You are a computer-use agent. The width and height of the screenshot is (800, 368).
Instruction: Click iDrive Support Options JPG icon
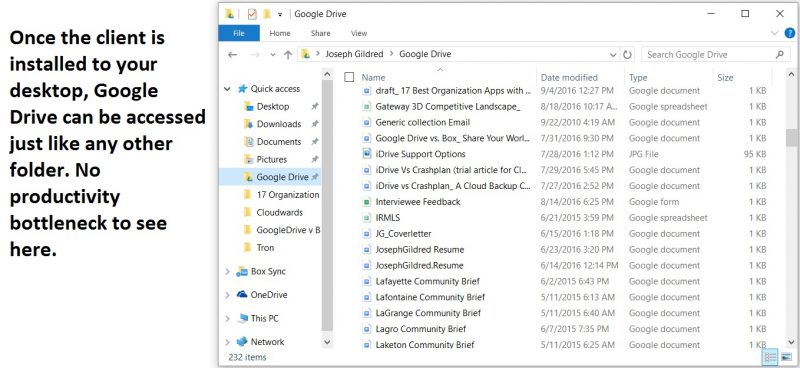point(366,154)
